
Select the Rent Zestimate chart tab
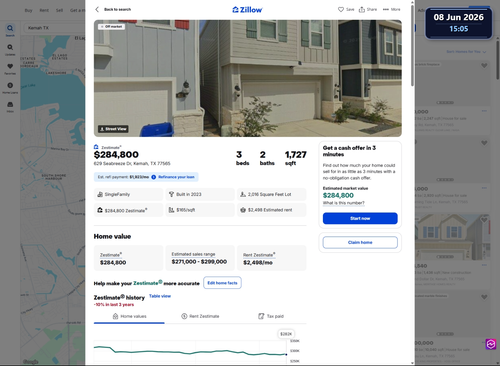point(200,316)
